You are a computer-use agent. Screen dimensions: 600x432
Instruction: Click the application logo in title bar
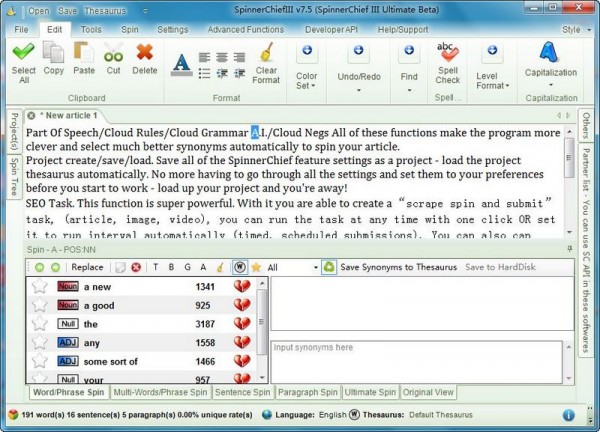11,11
